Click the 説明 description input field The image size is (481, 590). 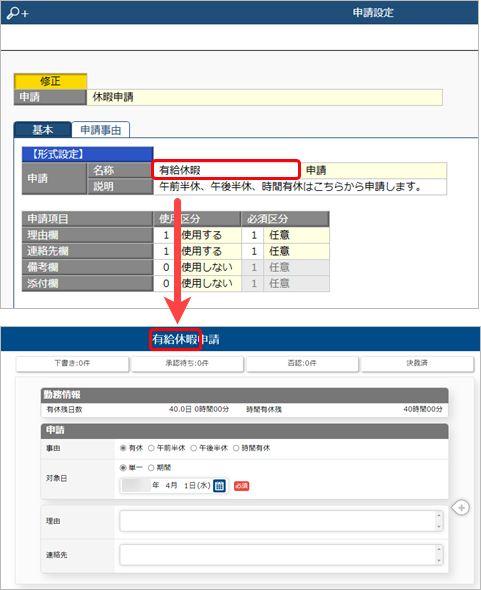click(300, 187)
